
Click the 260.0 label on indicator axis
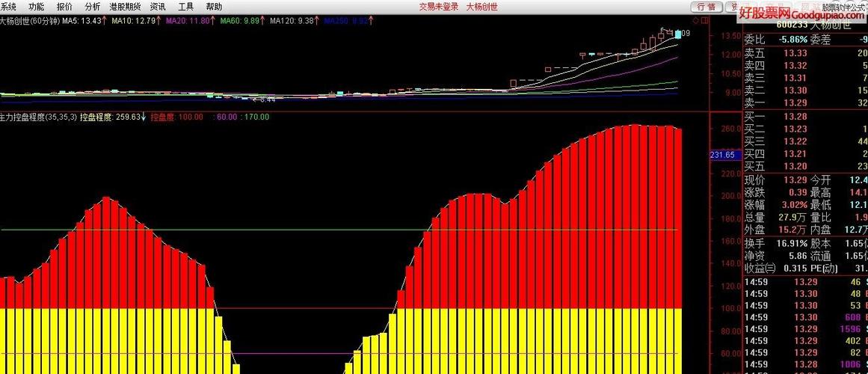point(730,129)
